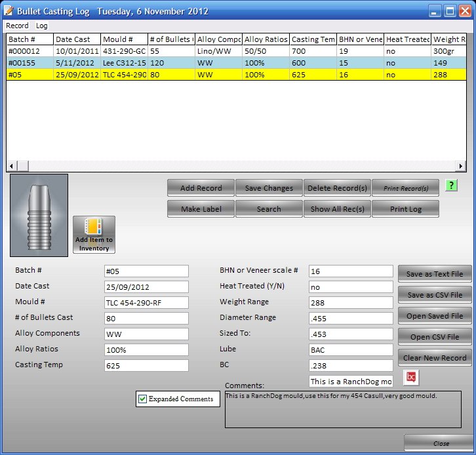Click the Casting Temp input field
476x455 pixels.
coord(146,366)
